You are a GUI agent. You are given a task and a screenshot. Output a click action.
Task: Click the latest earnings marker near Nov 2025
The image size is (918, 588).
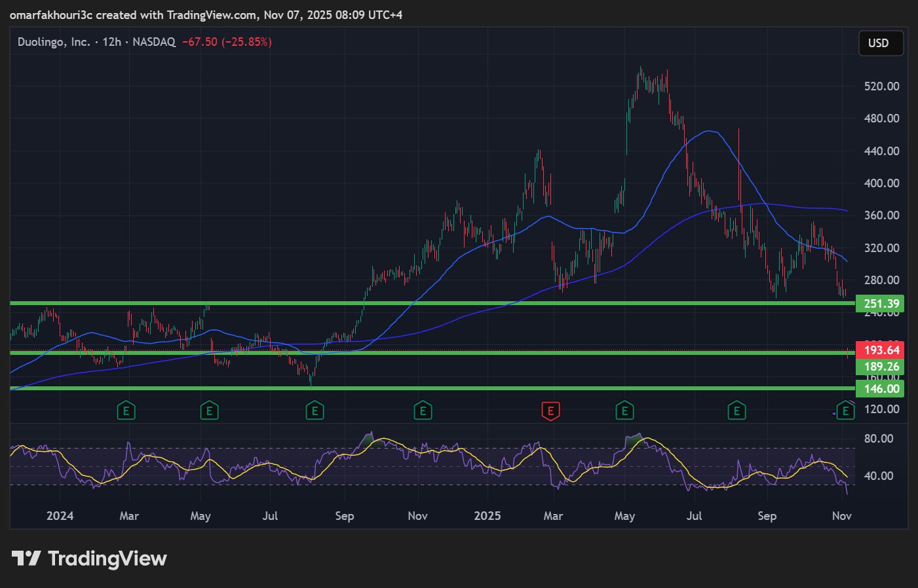tap(845, 411)
